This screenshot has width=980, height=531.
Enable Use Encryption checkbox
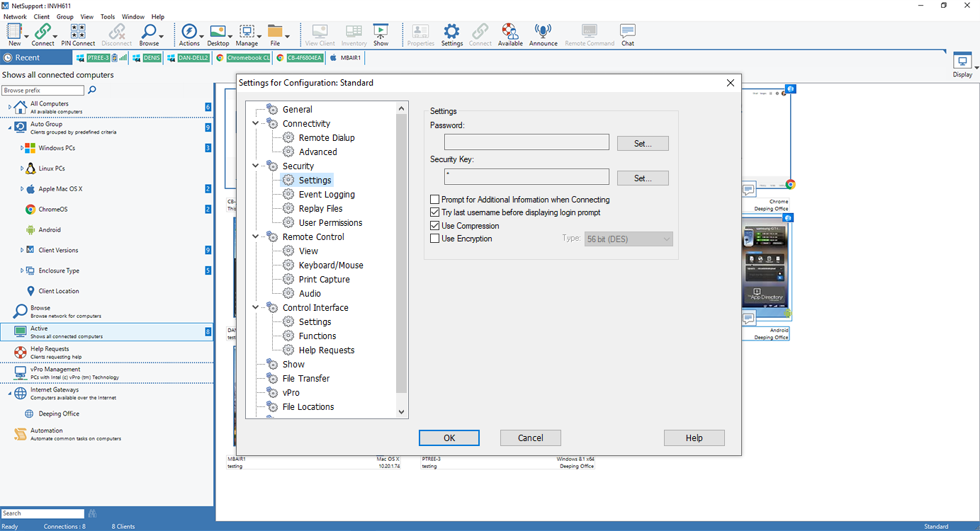coord(435,239)
